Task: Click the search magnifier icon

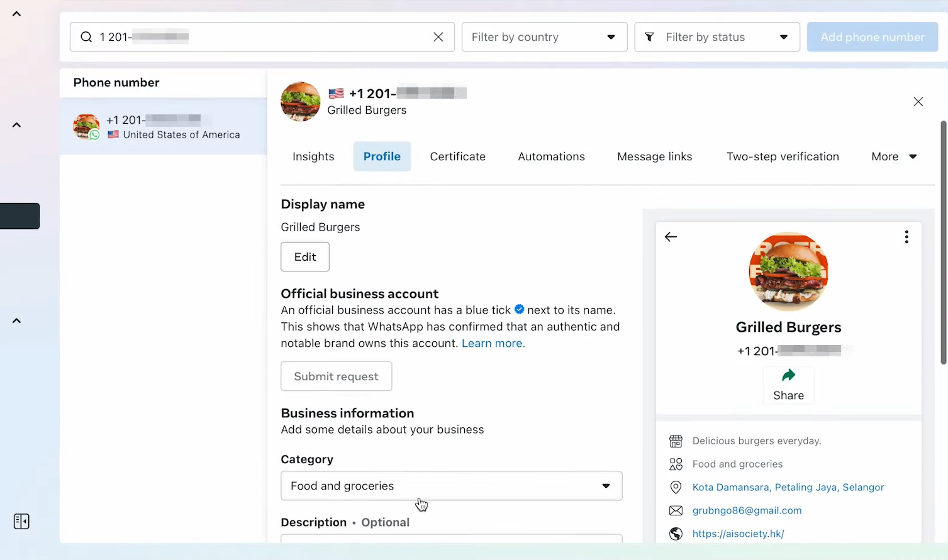Action: (86, 37)
